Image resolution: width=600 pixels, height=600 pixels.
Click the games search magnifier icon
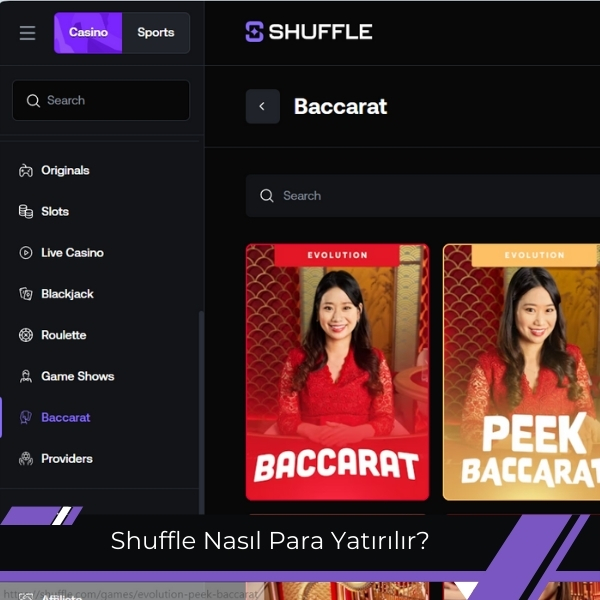coord(267,196)
